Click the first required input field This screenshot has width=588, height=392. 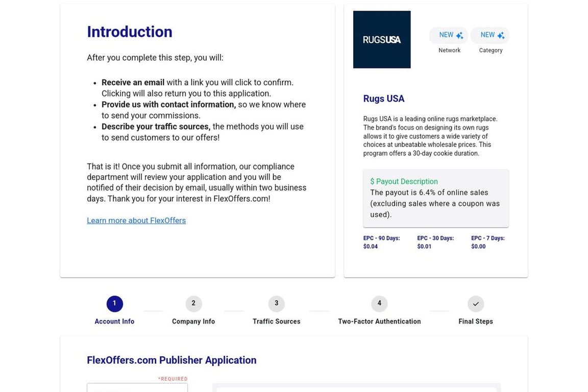point(137,387)
